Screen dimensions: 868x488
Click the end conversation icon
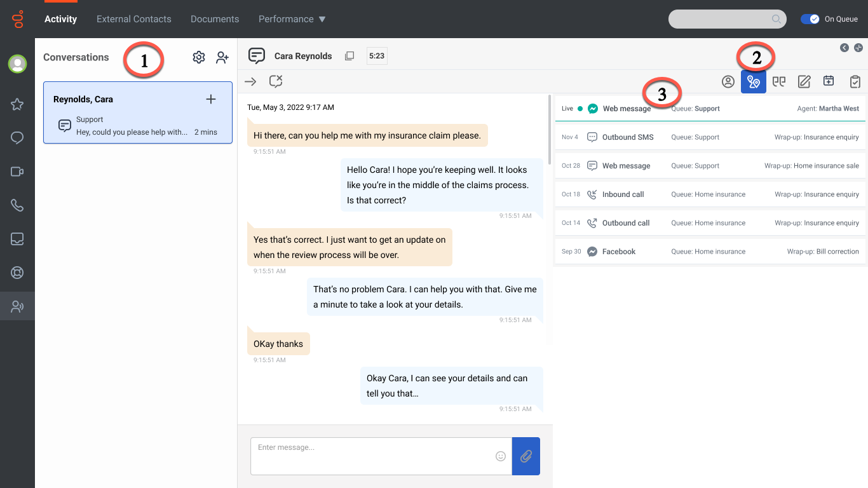[x=275, y=81]
